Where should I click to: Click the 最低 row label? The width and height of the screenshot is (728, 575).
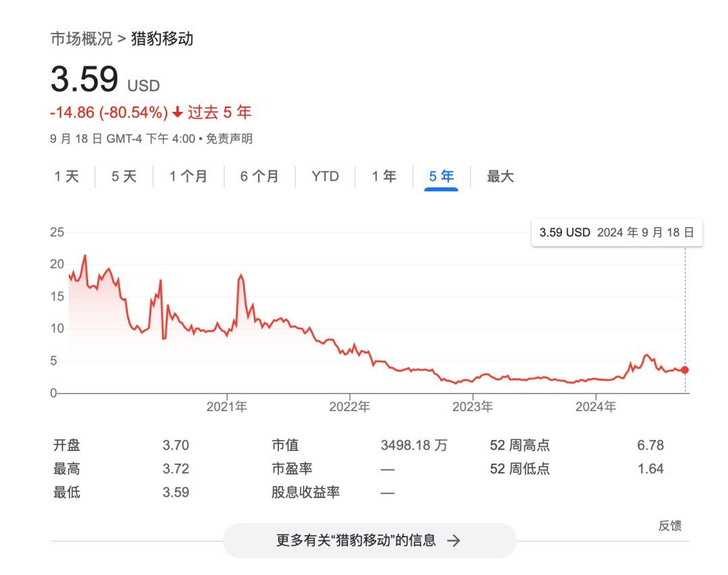[x=67, y=492]
